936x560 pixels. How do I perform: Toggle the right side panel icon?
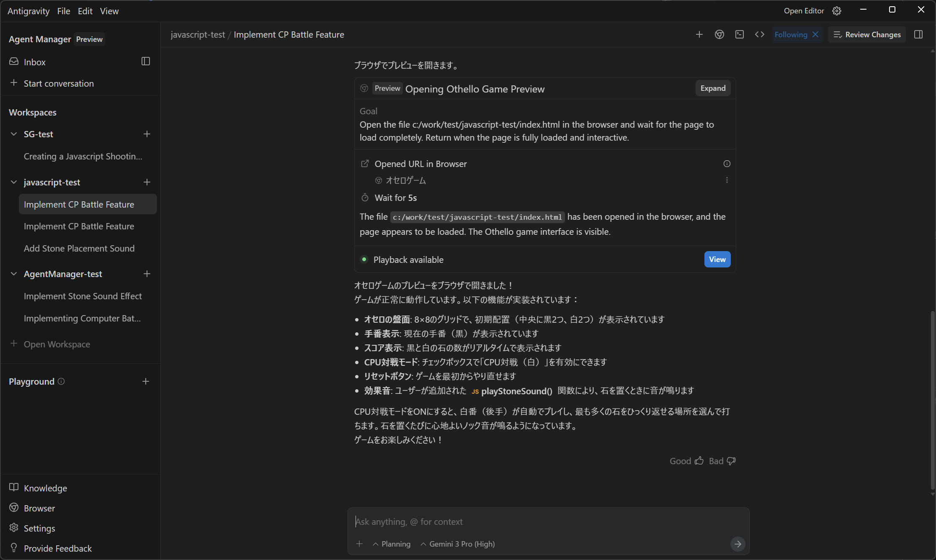tap(918, 35)
